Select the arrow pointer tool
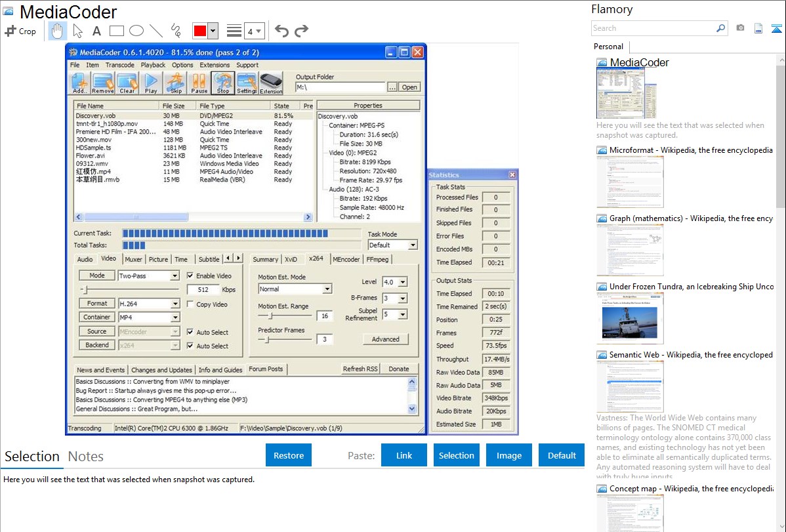Viewport: 786px width, 532px height. pyautogui.click(x=77, y=31)
